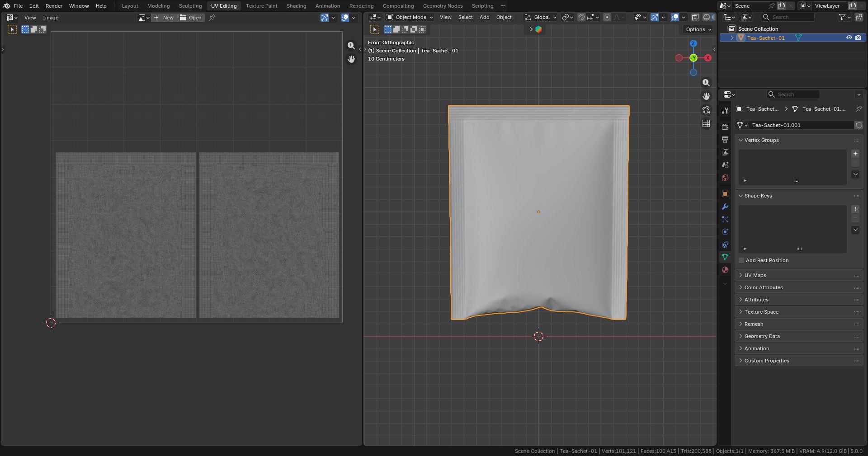Image resolution: width=868 pixels, height=456 pixels.
Task: Click the Z axis on the navigation gizmo
Action: tap(693, 43)
